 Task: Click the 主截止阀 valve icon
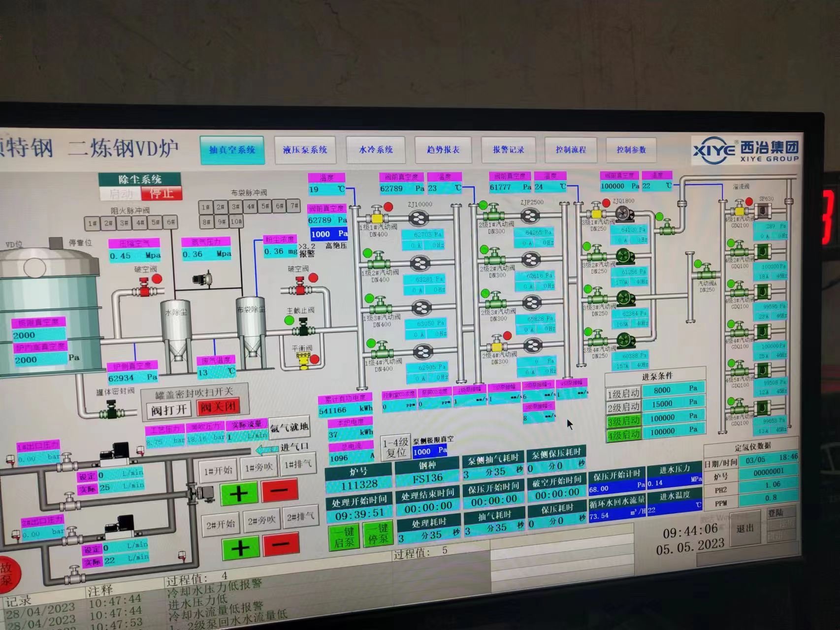(303, 327)
